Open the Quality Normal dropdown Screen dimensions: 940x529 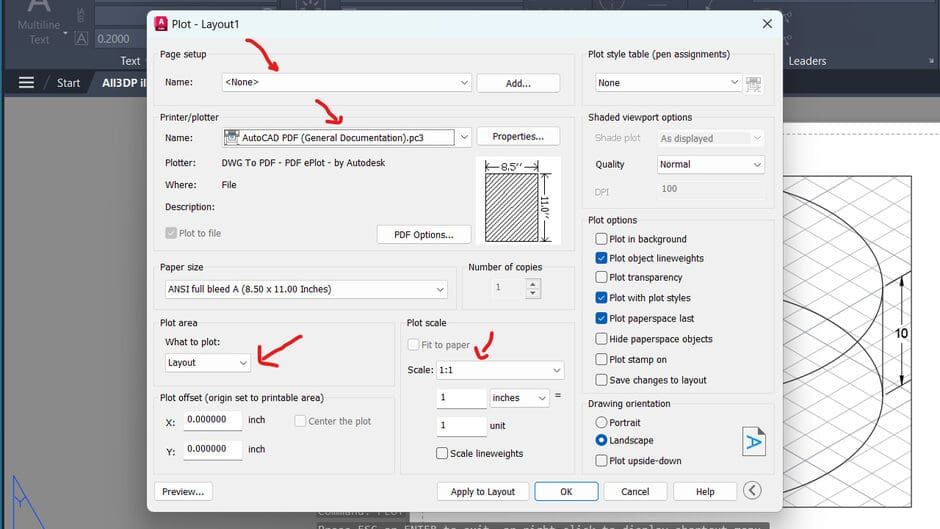coord(710,164)
